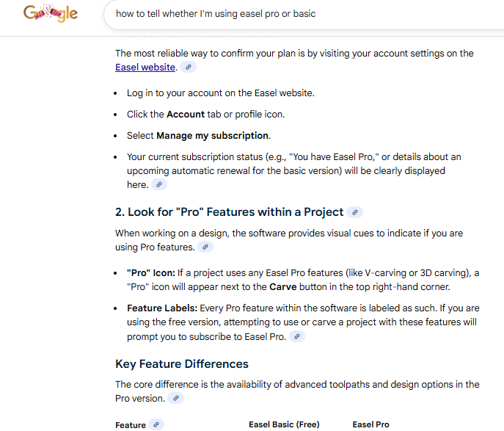504x431 pixels.
Task: Click the bold '"Pro" Icon:' bullet label
Action: (x=150, y=272)
